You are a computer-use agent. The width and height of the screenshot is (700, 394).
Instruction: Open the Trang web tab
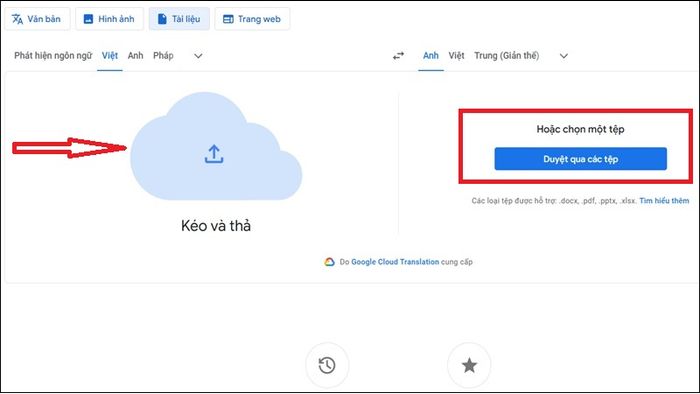[252, 19]
